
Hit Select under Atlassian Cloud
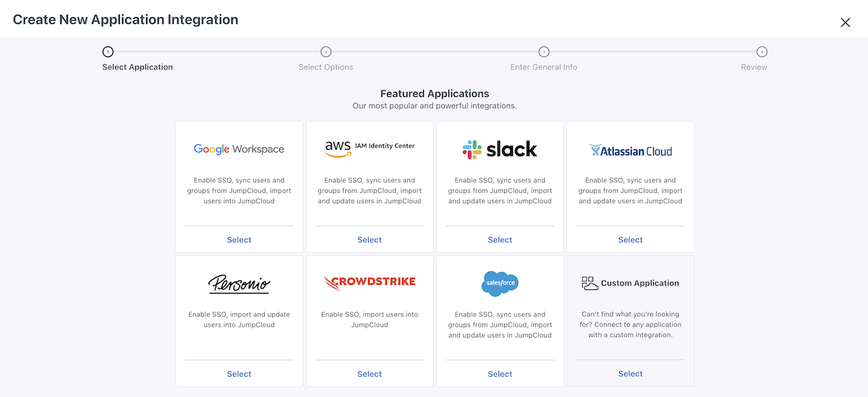coord(630,240)
